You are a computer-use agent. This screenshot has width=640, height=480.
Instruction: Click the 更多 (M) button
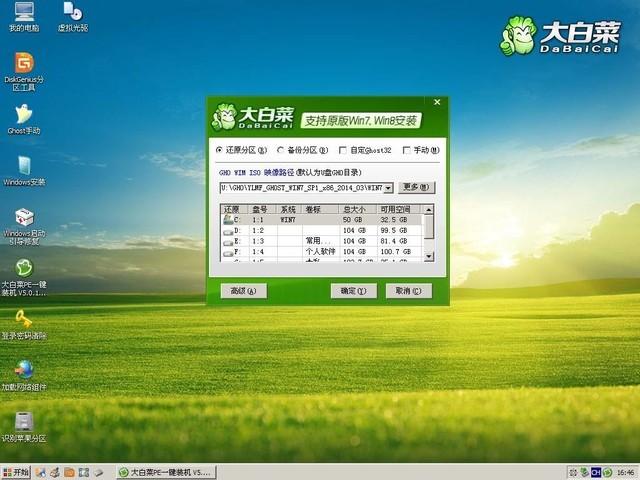coord(416,187)
